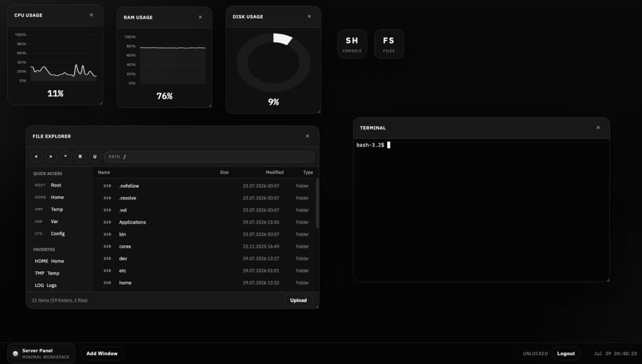Click inside the Terminal prompt area
This screenshot has height=364, width=642.
[x=481, y=210]
